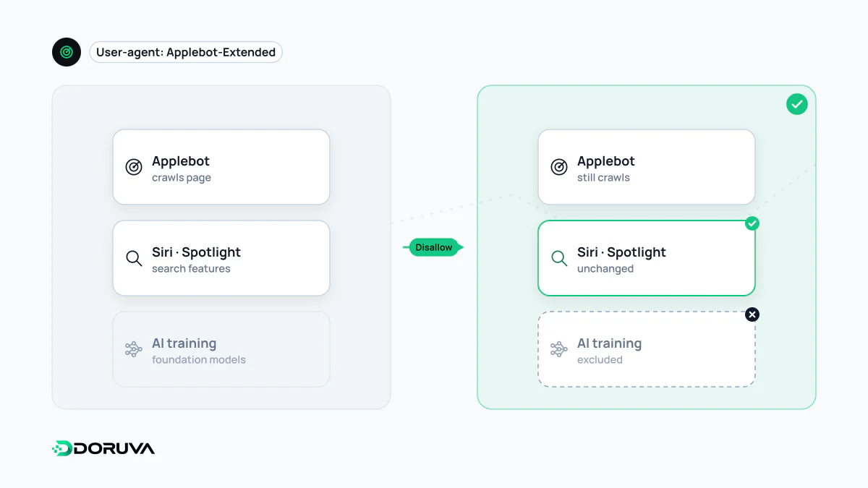The height and width of the screenshot is (488, 868).
Task: Select the dashed AI training excluded card
Action: (647, 349)
